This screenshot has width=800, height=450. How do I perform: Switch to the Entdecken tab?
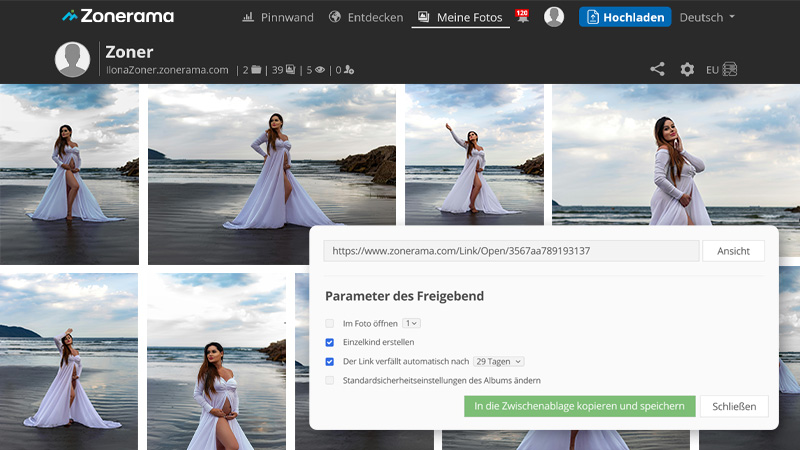(x=364, y=17)
